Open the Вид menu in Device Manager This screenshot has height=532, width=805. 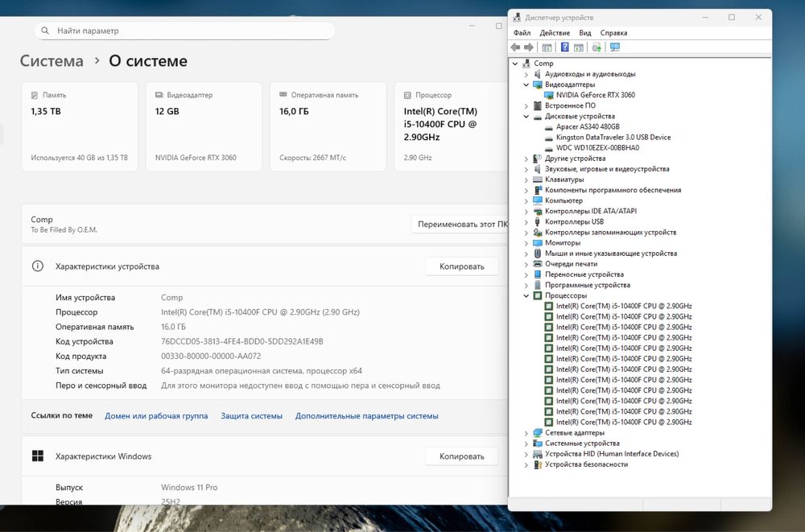pyautogui.click(x=585, y=33)
